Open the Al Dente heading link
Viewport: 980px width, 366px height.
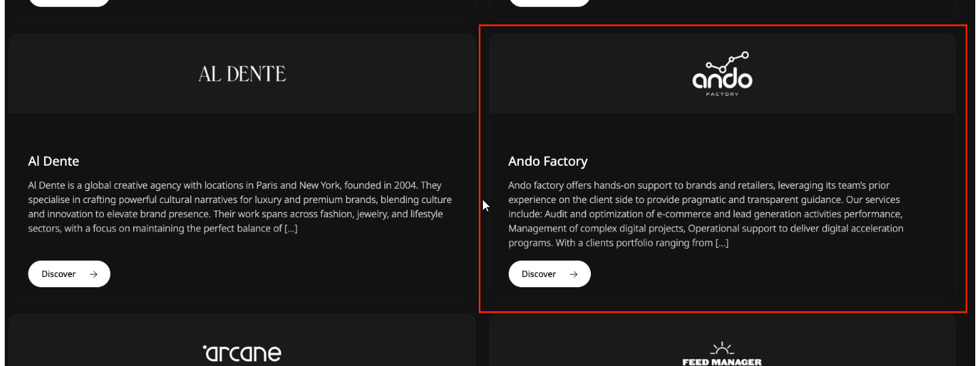point(54,162)
